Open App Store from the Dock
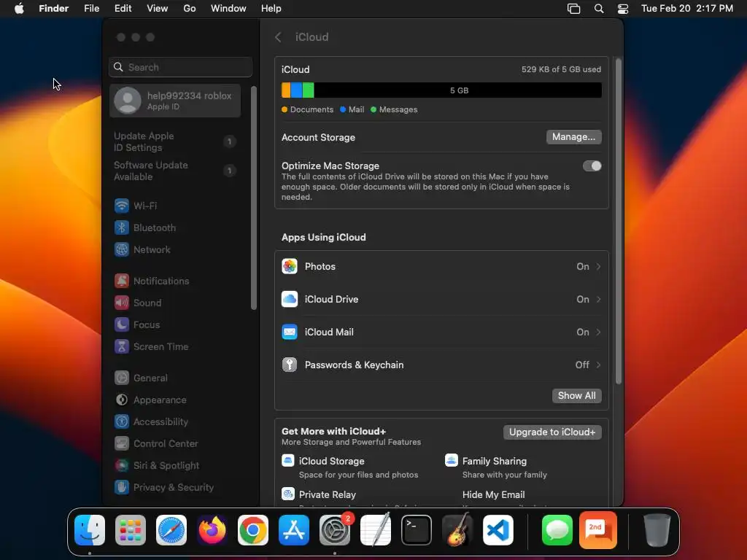Viewport: 747px width, 560px height. click(294, 530)
